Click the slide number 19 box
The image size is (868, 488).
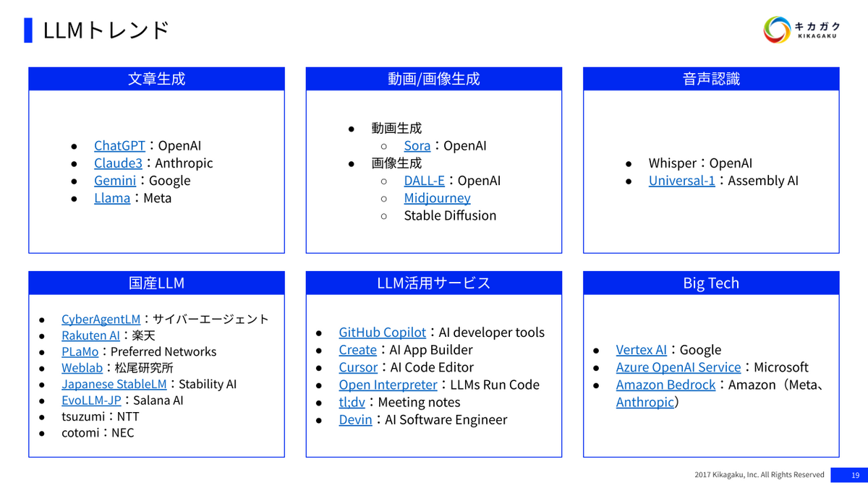[849, 475]
